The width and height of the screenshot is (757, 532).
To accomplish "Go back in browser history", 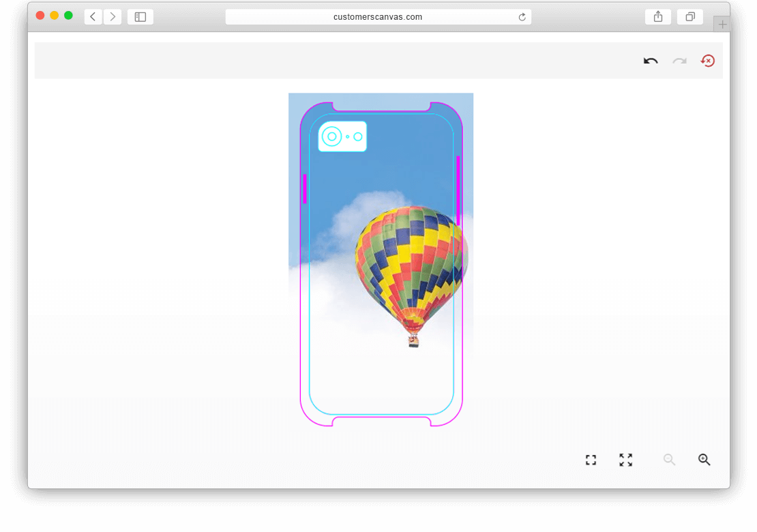I will click(93, 16).
